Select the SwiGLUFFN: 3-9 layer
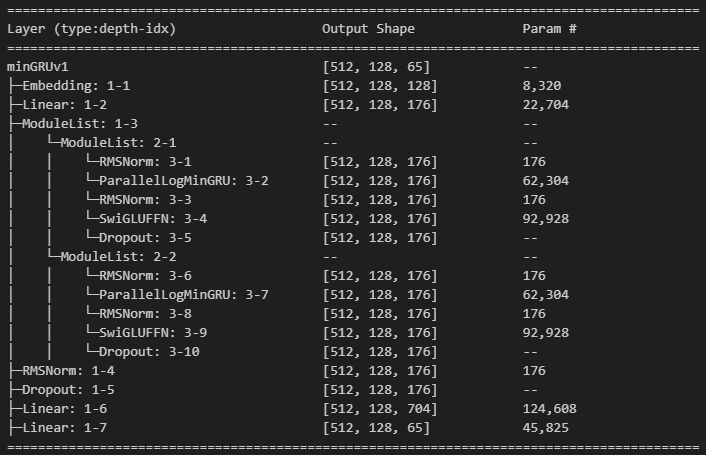Image resolution: width=706 pixels, height=455 pixels. click(153, 333)
